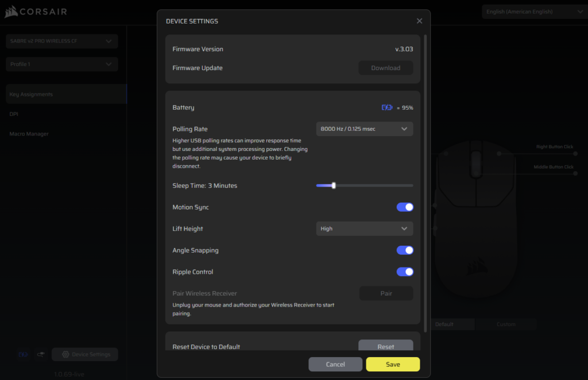Click the battery status icon in sidebar
The height and width of the screenshot is (380, 588).
(x=23, y=355)
